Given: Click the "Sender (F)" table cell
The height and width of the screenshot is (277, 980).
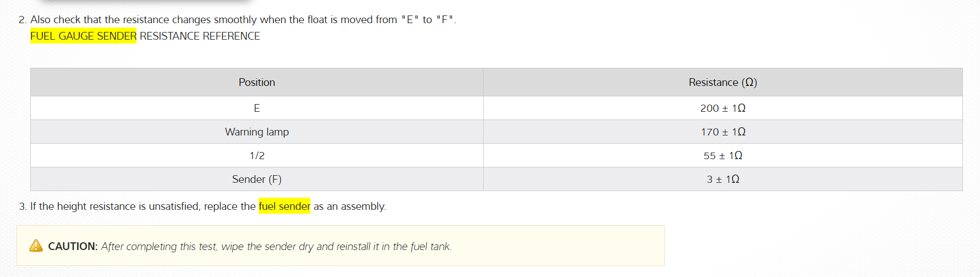Looking at the screenshot, I should [257, 180].
